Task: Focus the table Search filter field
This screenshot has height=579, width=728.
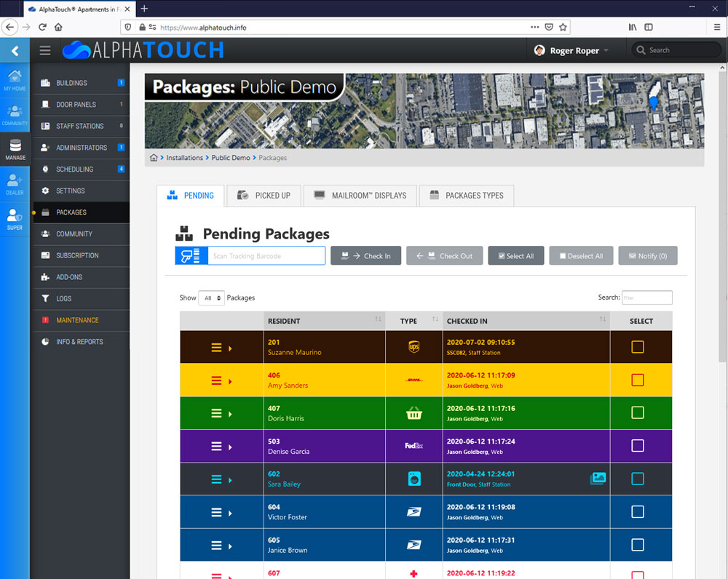Action: (x=646, y=298)
